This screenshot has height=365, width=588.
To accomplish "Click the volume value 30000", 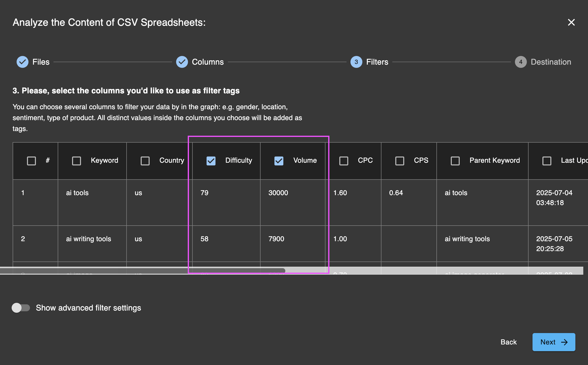I will pos(278,193).
